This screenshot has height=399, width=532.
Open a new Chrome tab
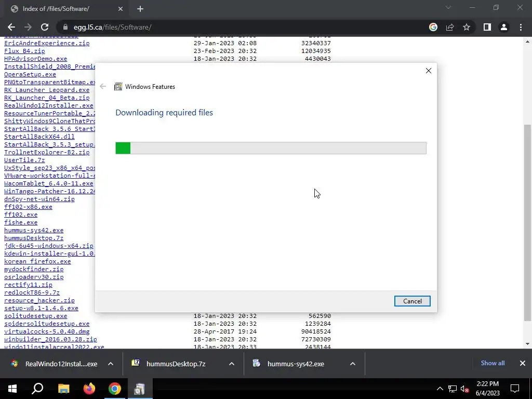[140, 9]
